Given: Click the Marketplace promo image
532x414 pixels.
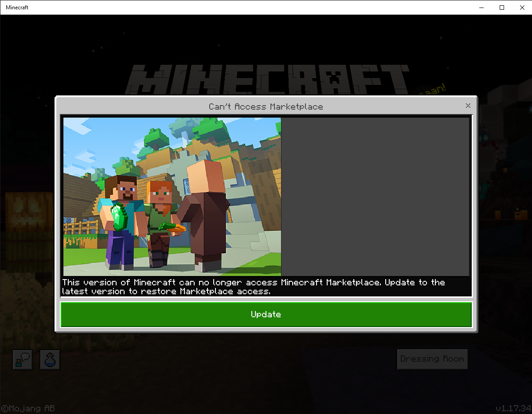Looking at the screenshot, I should point(172,197).
